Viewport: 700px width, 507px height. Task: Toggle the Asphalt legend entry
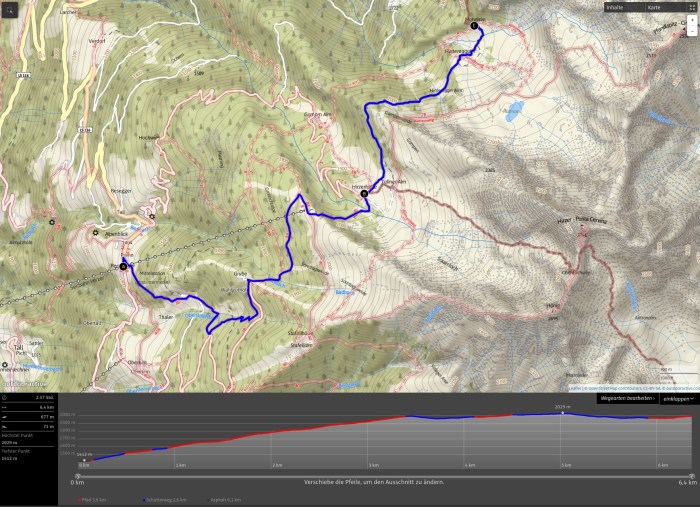tap(225, 499)
